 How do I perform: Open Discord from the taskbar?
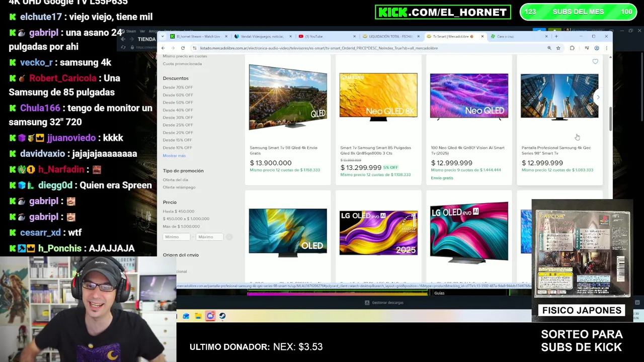tap(210, 316)
